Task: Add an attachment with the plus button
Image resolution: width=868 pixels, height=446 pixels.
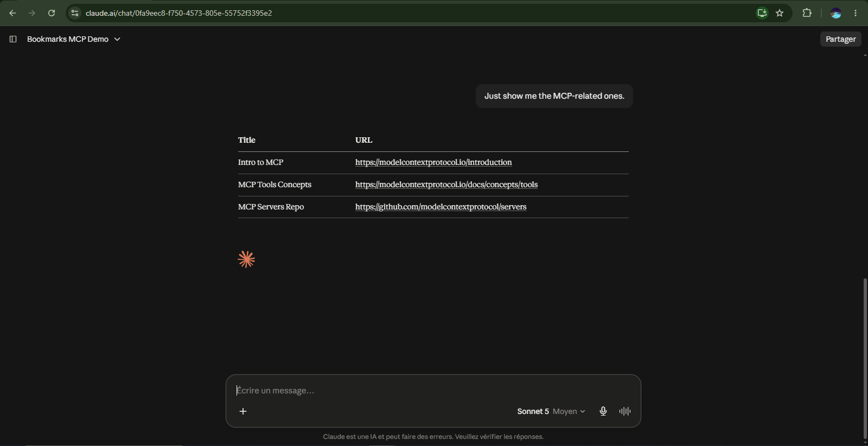Action: coord(243,411)
